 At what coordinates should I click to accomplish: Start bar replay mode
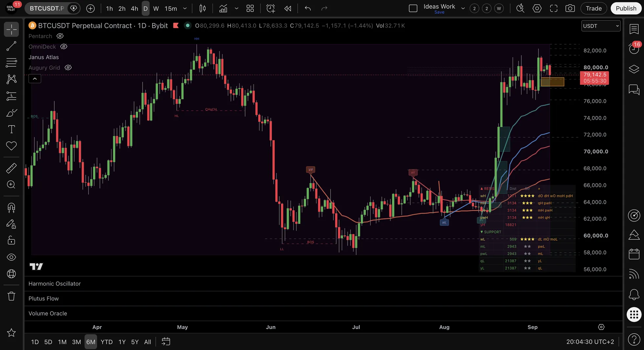tap(288, 9)
